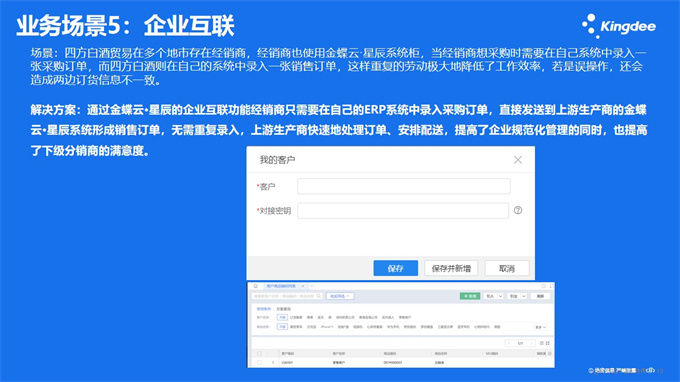Click the magnifier search icon
The image size is (680, 382).
(318, 296)
